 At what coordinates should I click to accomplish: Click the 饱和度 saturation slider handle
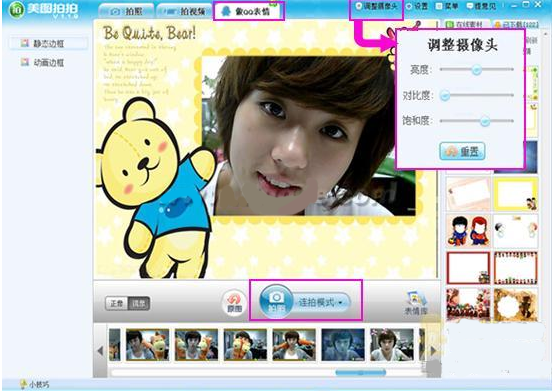pos(485,121)
